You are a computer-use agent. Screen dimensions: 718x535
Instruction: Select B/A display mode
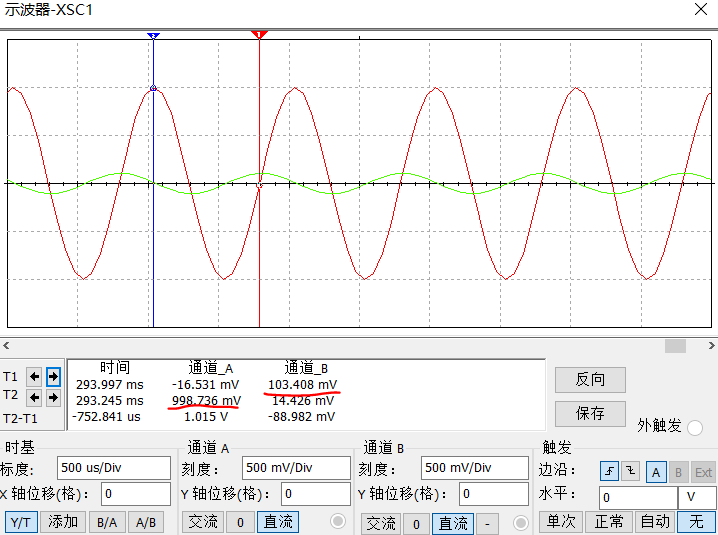[x=107, y=522]
